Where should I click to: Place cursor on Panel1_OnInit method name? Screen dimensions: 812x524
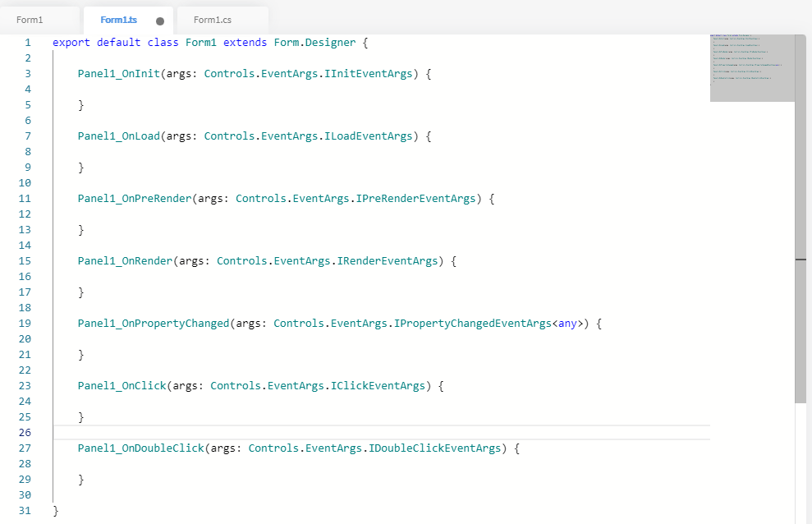click(118, 74)
